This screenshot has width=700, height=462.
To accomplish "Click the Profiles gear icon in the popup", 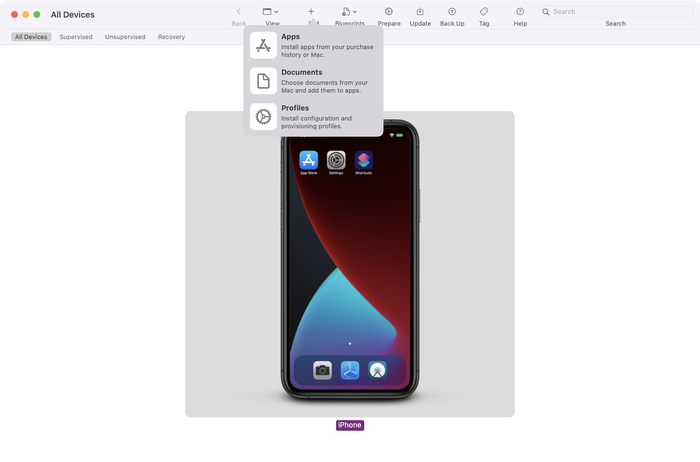I will click(x=263, y=117).
